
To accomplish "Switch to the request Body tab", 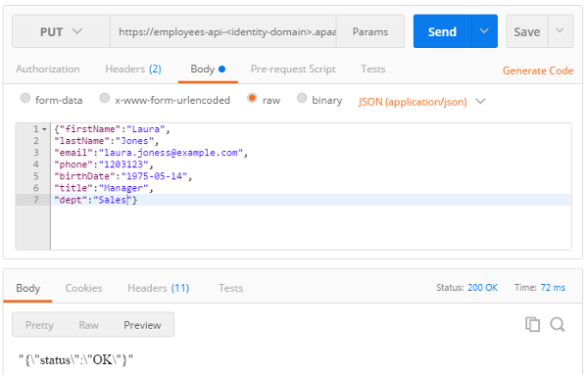I will click(x=208, y=69).
